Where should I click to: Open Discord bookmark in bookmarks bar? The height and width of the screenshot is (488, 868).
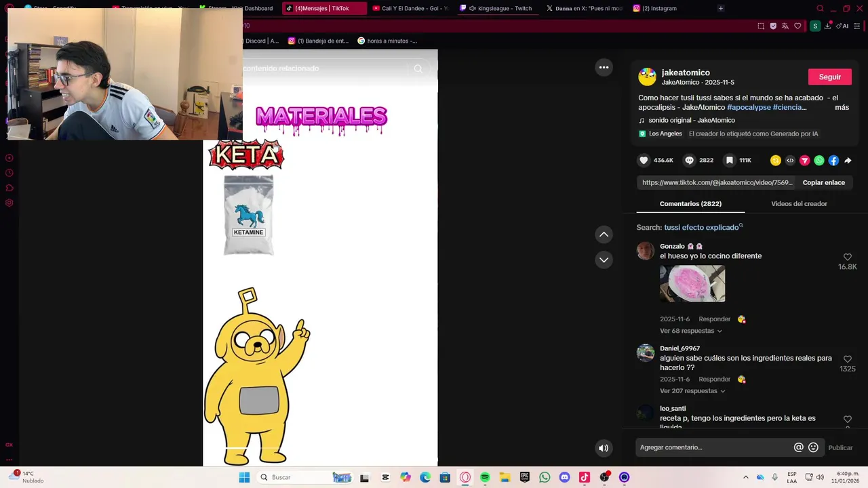click(260, 41)
